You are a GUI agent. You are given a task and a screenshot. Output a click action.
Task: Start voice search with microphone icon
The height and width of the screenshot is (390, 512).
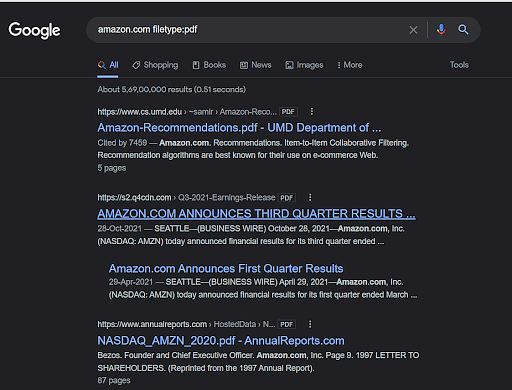pyautogui.click(x=441, y=30)
